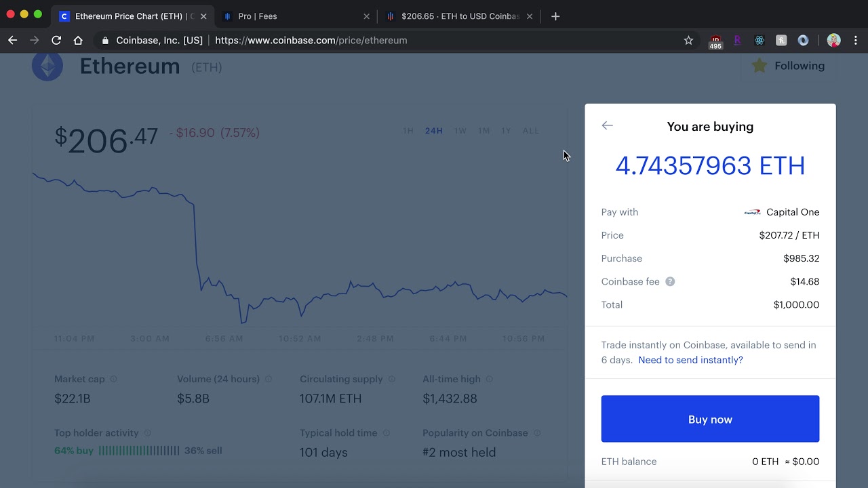Select the 1M chart range
Image resolution: width=868 pixels, height=488 pixels.
[x=484, y=131]
